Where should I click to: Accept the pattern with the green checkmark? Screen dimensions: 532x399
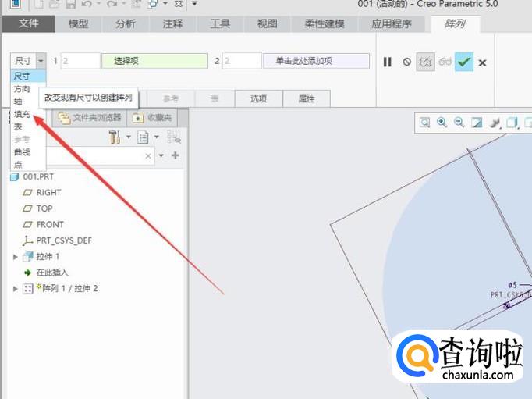pos(464,62)
